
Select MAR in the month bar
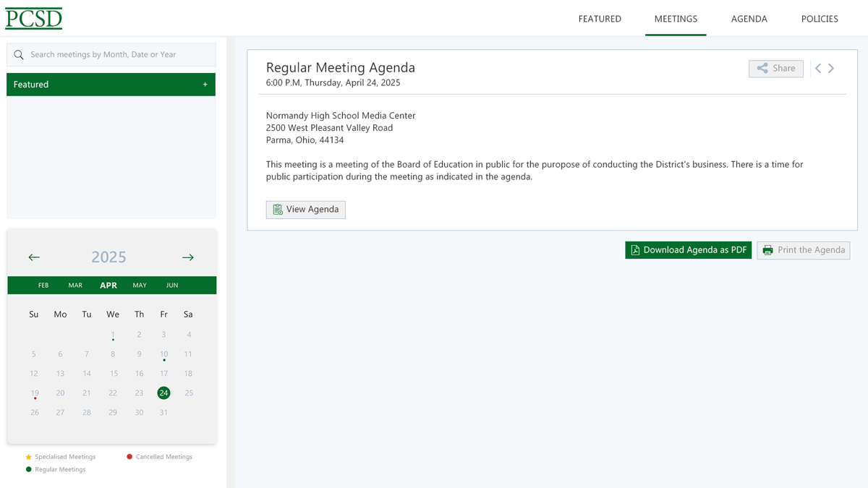[75, 286]
